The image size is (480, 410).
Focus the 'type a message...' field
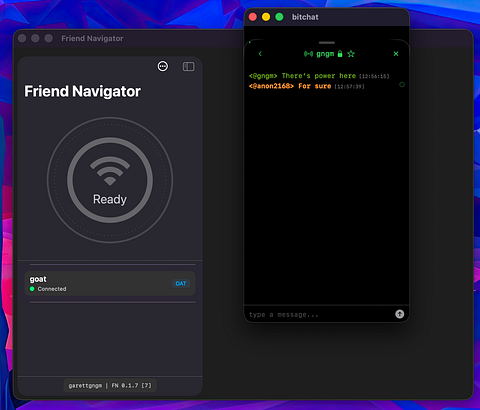pos(320,314)
